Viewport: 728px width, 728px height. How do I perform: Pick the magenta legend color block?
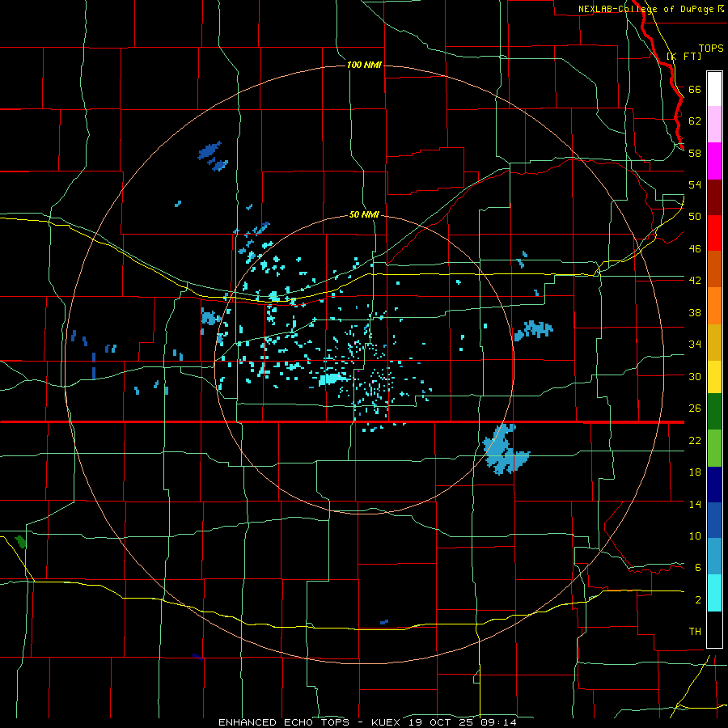click(714, 161)
